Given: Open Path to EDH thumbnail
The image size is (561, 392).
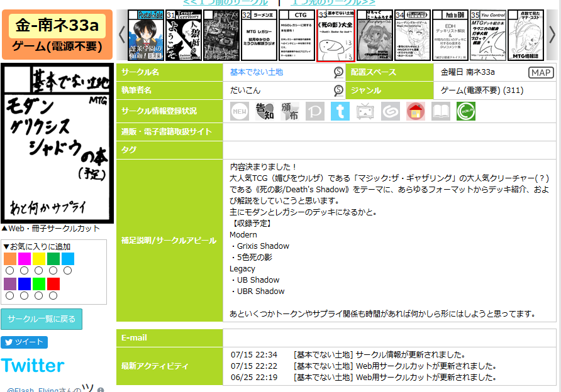Looking at the screenshot, I should pyautogui.click(x=450, y=35).
